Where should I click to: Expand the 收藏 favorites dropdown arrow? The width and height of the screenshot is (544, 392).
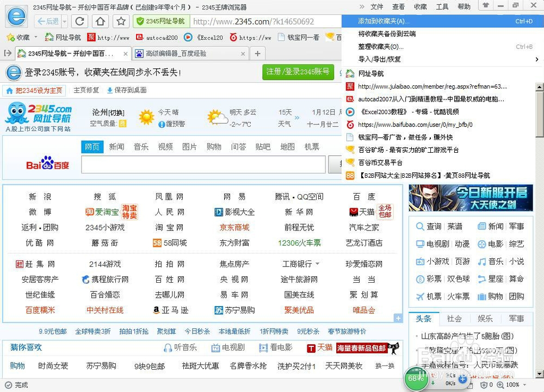click(x=36, y=38)
